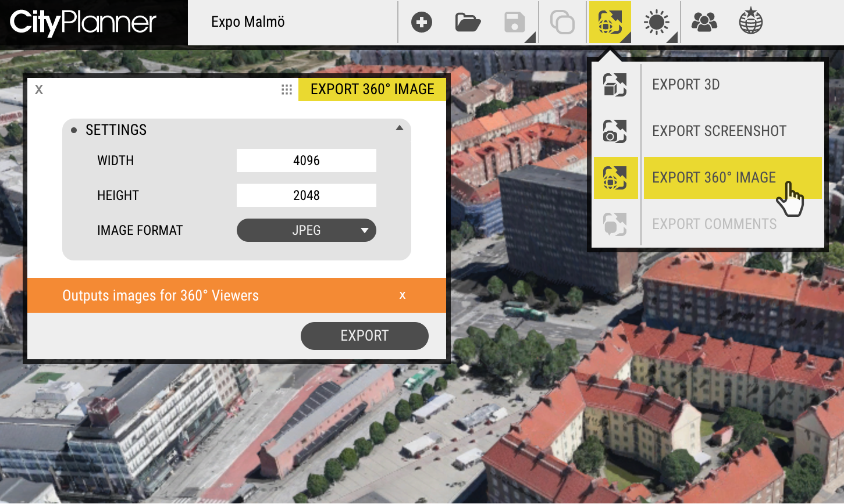
Task: Click the globe with star icon
Action: coord(751,21)
